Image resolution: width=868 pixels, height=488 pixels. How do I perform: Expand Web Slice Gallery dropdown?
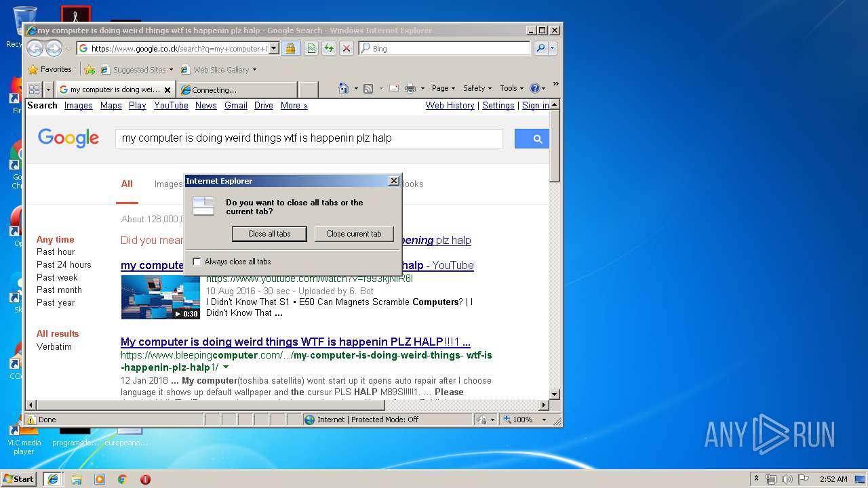click(254, 70)
